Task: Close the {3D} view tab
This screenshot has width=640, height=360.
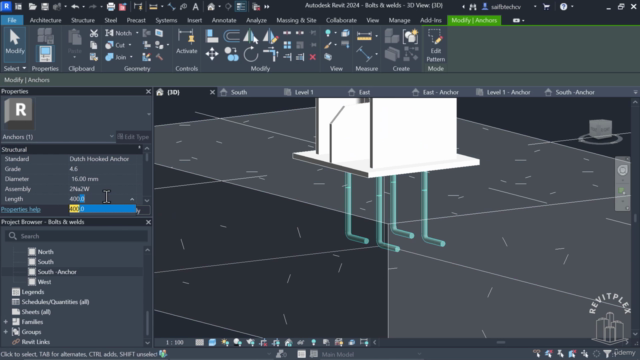Action: [x=212, y=92]
